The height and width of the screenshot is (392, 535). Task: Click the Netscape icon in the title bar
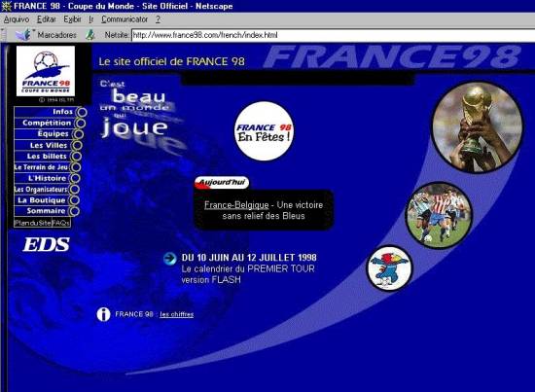pyautogui.click(x=7, y=6)
